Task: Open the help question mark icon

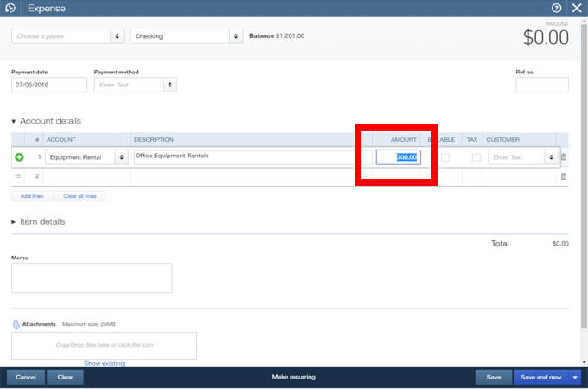Action: pos(557,8)
